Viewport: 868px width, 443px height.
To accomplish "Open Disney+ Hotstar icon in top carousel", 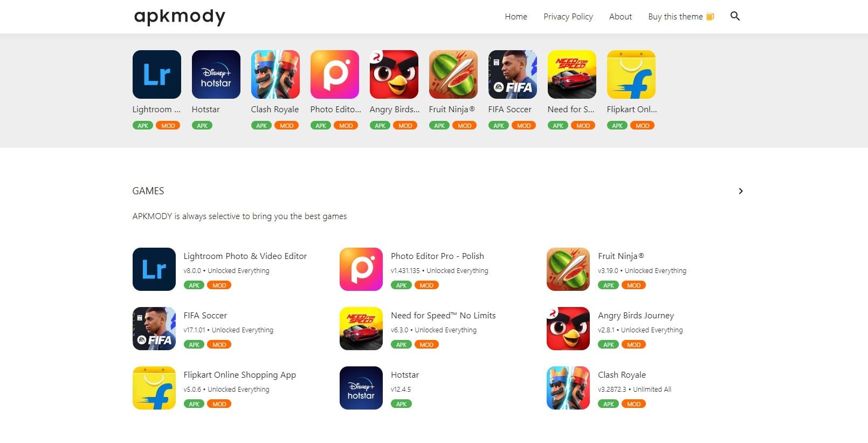I will [216, 74].
